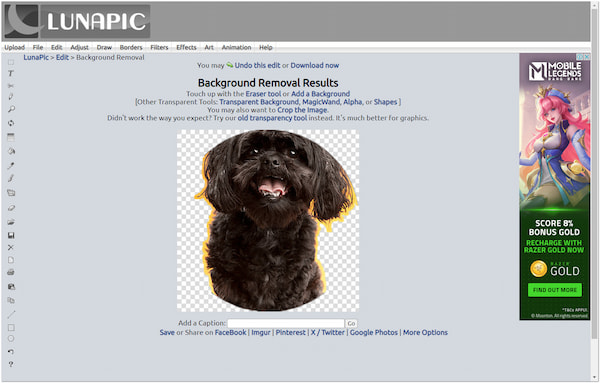Click Undo this edit link

258,65
